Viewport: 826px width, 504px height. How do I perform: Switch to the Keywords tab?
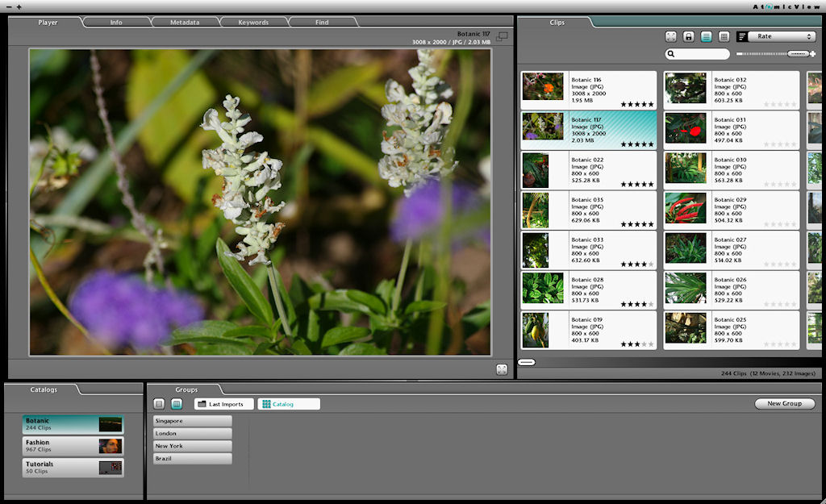(253, 23)
